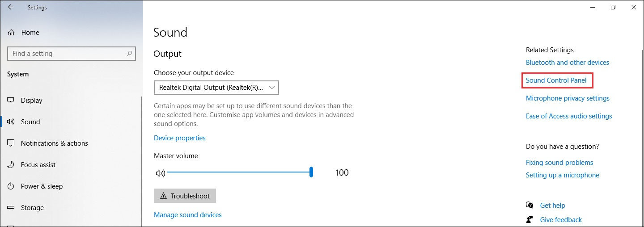The height and width of the screenshot is (227, 644).
Task: Click the Find a setting search box
Action: point(67,54)
